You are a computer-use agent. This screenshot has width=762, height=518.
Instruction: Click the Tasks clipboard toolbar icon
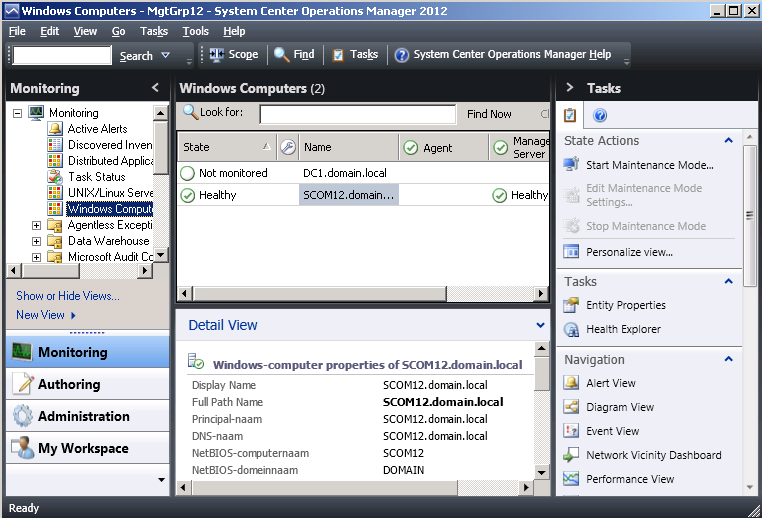[x=337, y=55]
